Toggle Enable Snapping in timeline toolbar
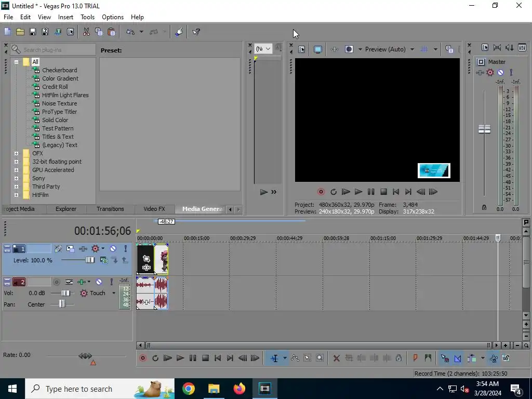532x399 pixels. pyautogui.click(x=445, y=358)
